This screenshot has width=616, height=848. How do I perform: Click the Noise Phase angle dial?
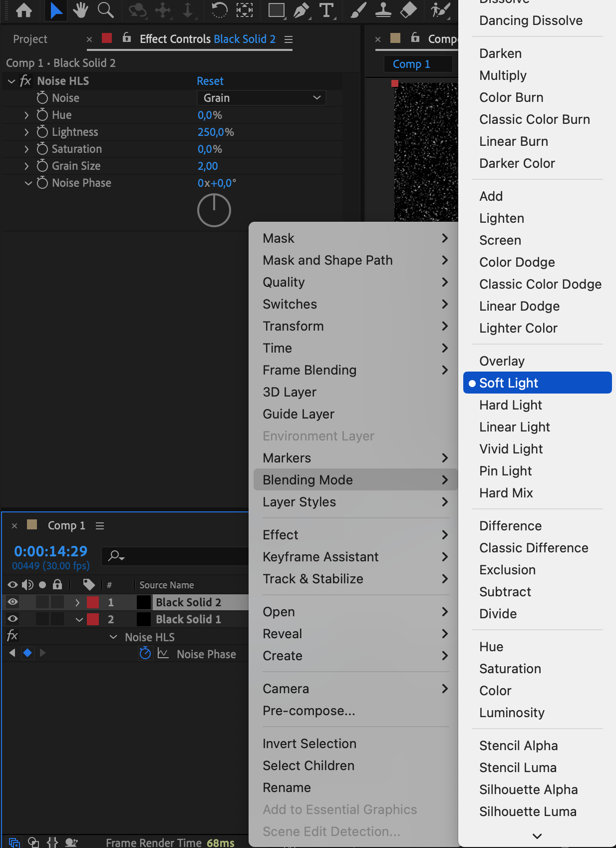click(214, 210)
